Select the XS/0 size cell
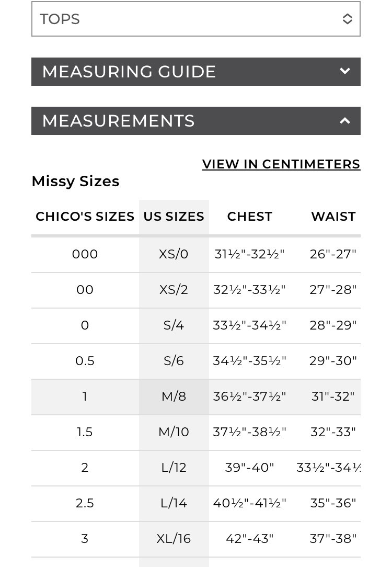 174,254
